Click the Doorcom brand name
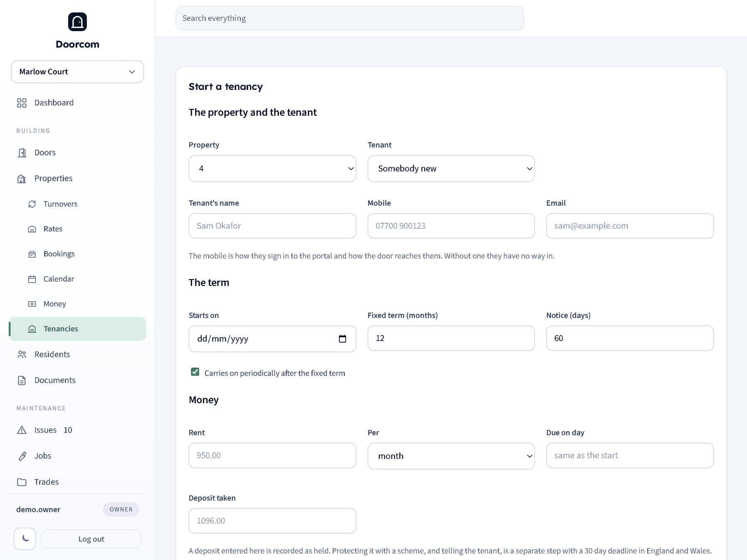This screenshot has height=560, width=747. click(78, 44)
